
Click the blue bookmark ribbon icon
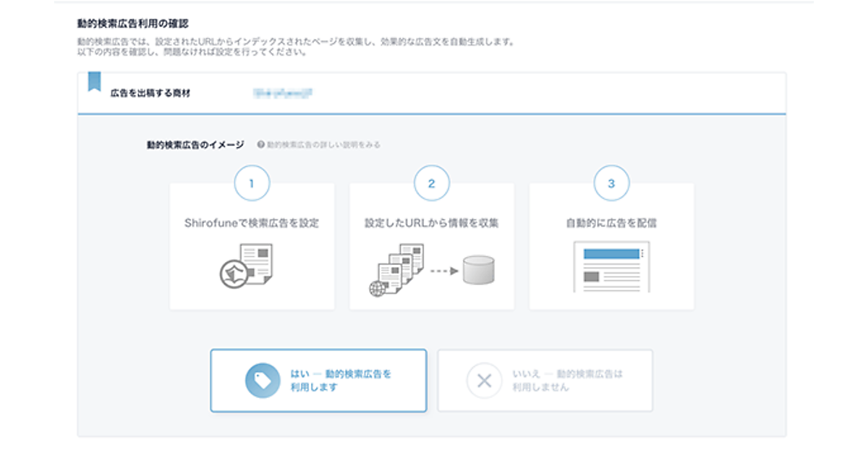click(x=94, y=82)
